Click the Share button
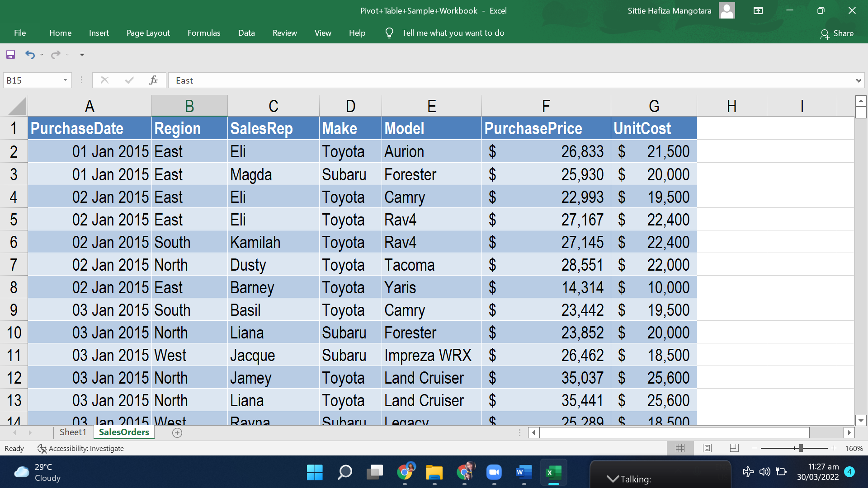Image resolution: width=868 pixels, height=488 pixels. 837,33
